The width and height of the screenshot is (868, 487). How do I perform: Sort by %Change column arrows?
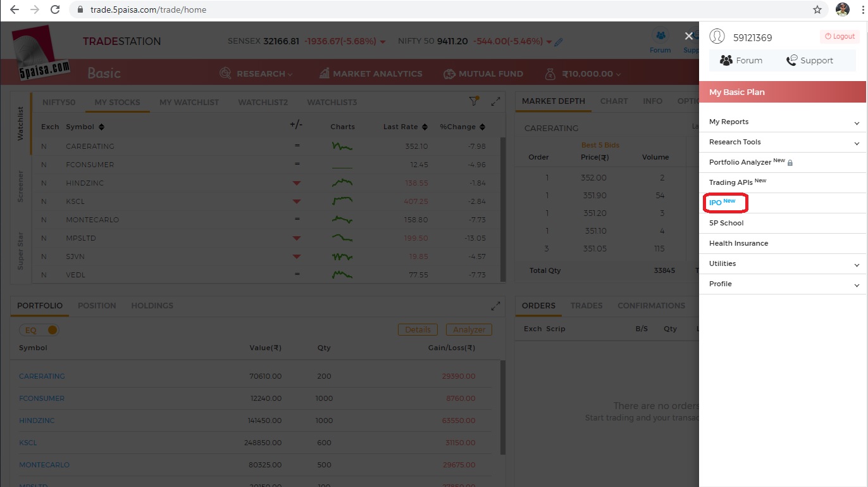click(482, 127)
